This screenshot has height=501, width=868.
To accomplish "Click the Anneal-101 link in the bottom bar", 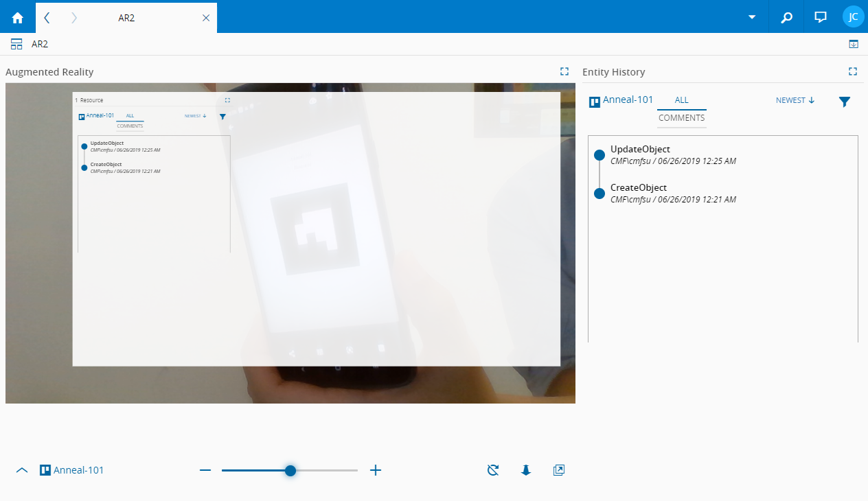I will (78, 470).
